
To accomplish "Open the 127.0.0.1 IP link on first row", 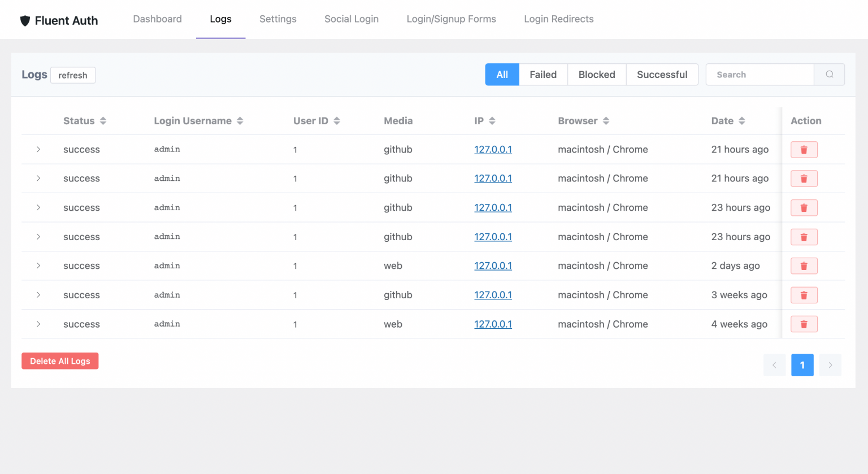I will click(x=493, y=149).
